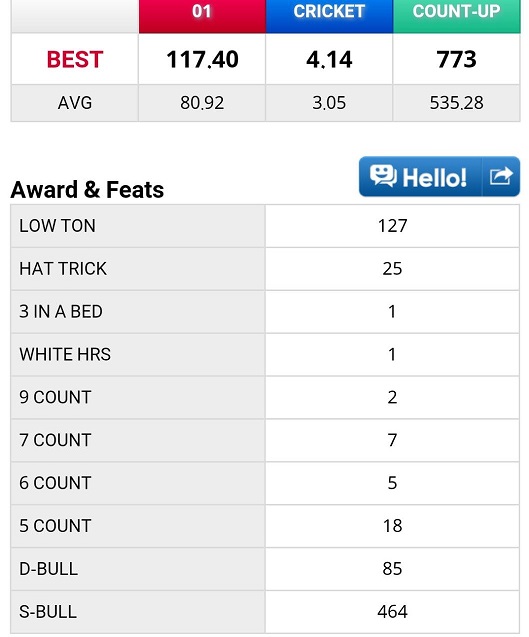The image size is (529, 637).
Task: Click the AVG row label
Action: (75, 103)
